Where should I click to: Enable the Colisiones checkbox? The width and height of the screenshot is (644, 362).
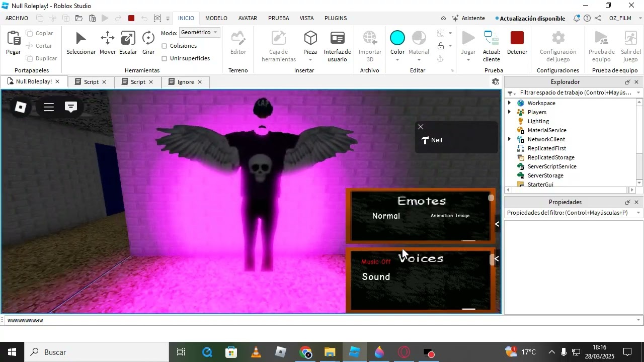(165, 46)
